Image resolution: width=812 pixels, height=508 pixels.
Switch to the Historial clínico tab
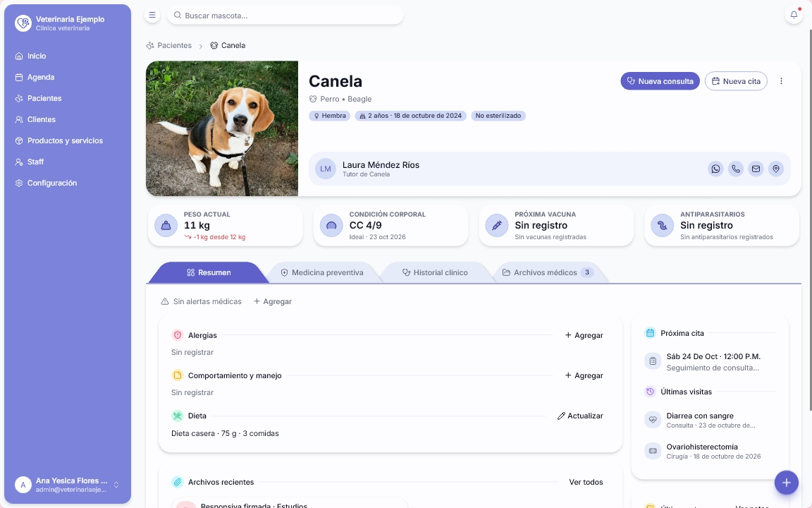[x=436, y=272]
